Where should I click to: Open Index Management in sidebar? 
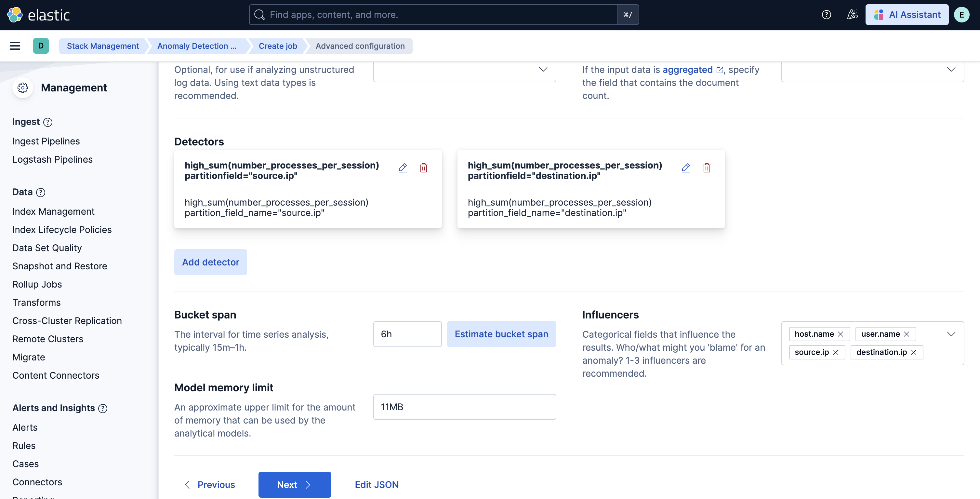pos(53,212)
